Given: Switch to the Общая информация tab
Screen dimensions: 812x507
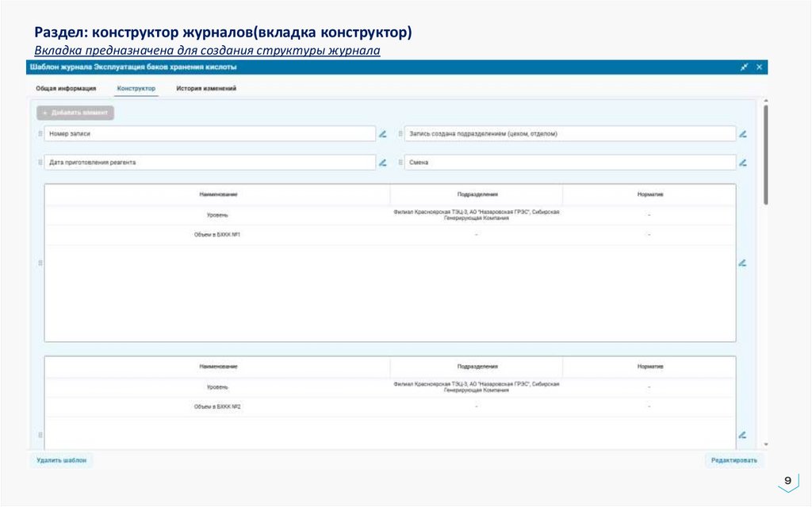Looking at the screenshot, I should (x=66, y=89).
